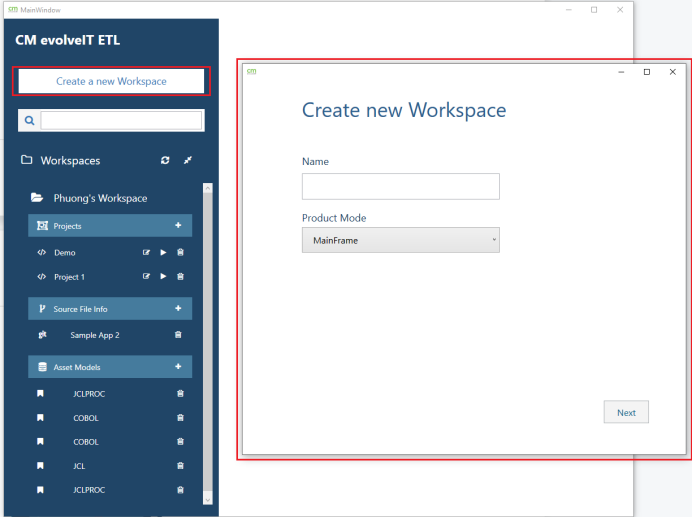
Task: Delete Project 1
Action: click(x=181, y=276)
